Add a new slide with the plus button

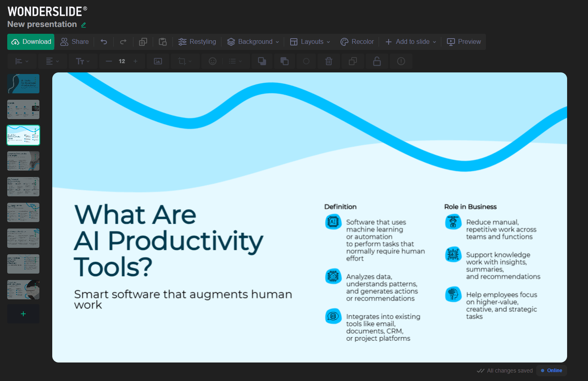point(23,314)
